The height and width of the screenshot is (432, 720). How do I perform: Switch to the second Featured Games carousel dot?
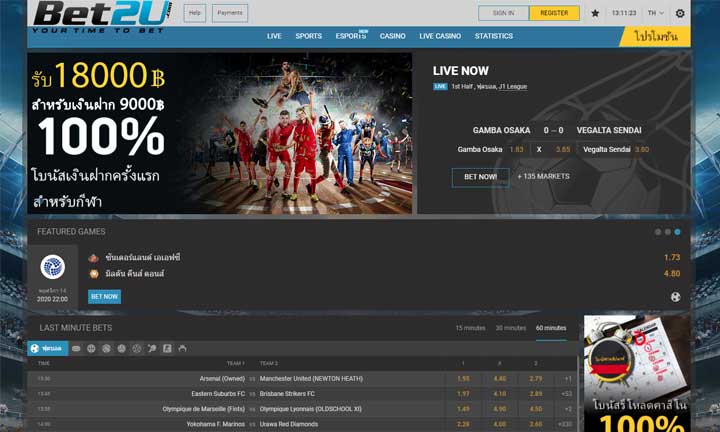pyautogui.click(x=668, y=232)
